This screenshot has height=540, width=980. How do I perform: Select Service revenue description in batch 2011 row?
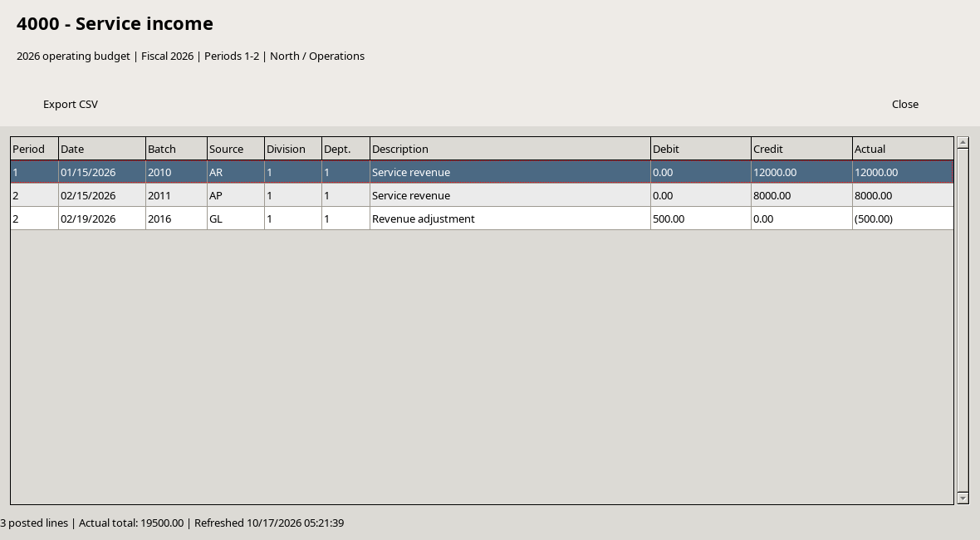coord(510,195)
